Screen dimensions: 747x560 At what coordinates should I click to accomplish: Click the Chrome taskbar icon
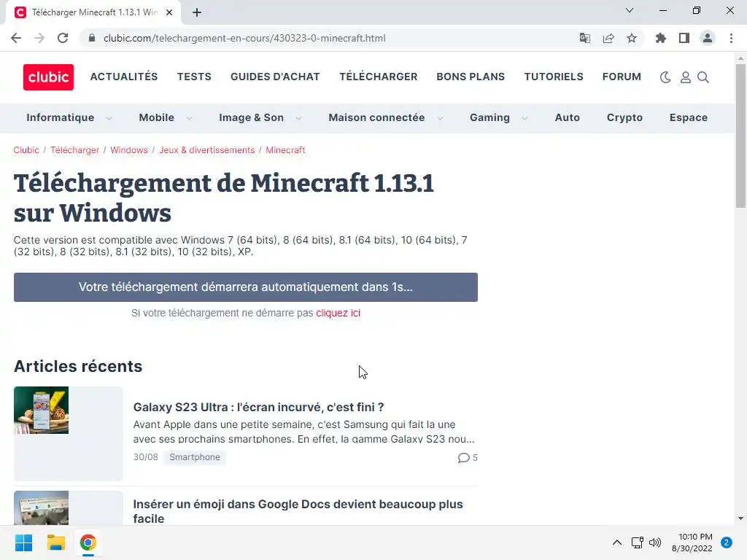(x=88, y=542)
